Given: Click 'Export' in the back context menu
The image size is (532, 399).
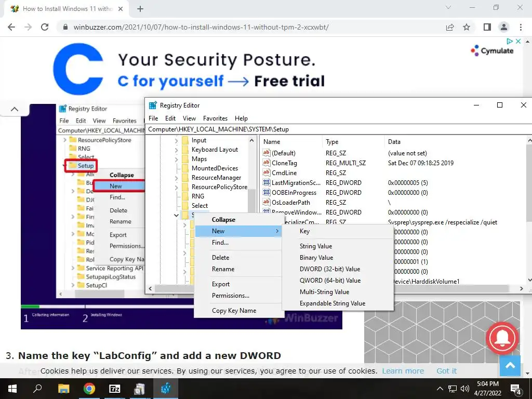Looking at the screenshot, I should coord(118,235).
